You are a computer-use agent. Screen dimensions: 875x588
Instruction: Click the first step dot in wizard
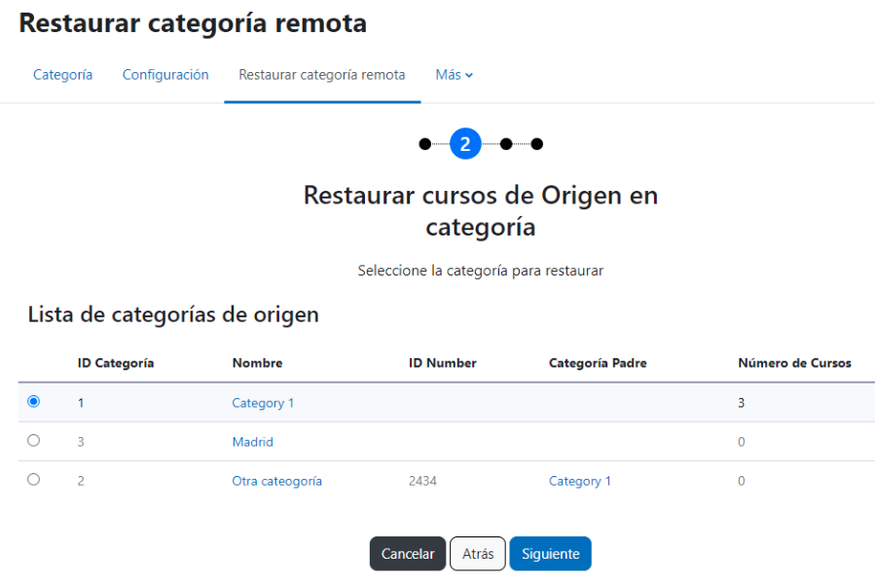click(425, 144)
